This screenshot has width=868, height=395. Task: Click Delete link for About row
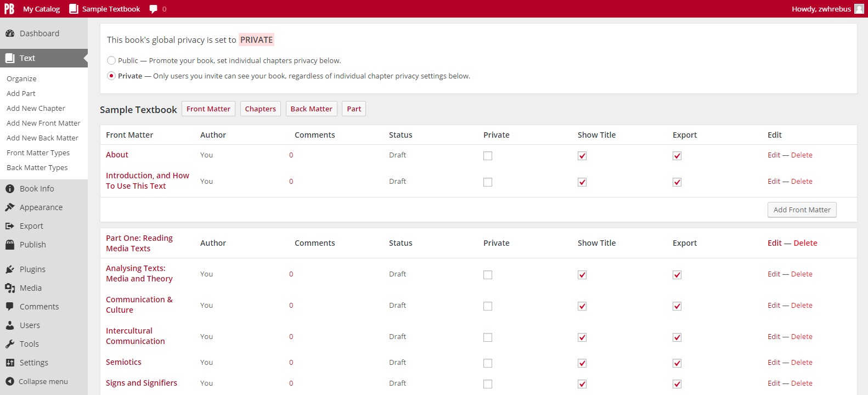click(x=802, y=155)
